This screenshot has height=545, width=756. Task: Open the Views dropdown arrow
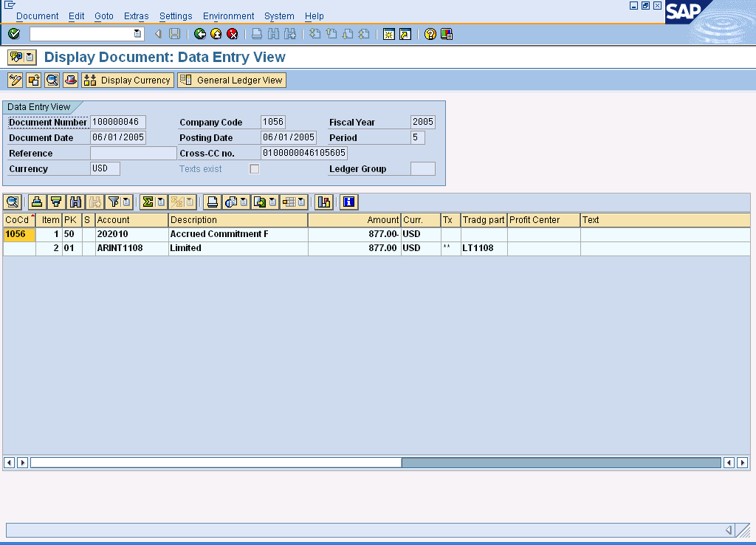coord(244,202)
